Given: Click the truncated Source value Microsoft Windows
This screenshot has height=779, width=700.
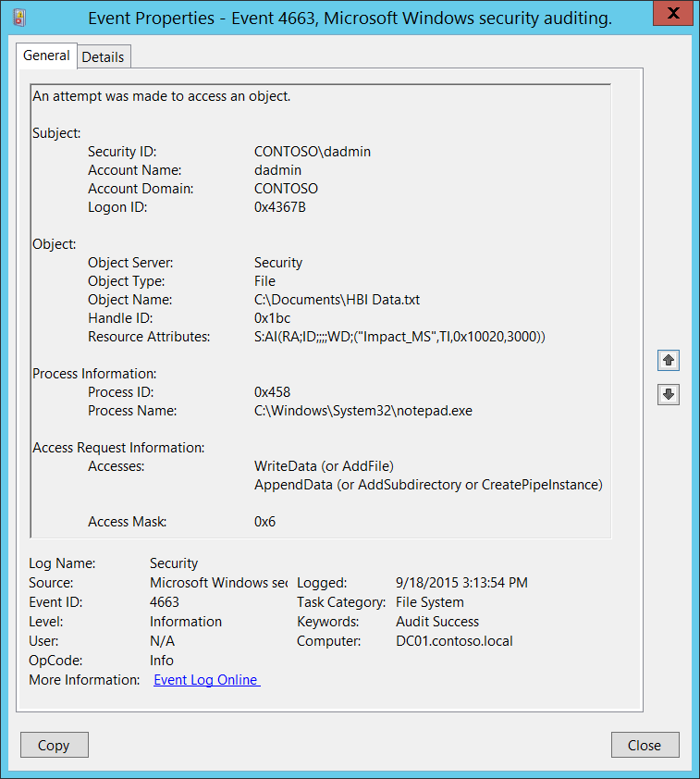Looking at the screenshot, I should [218, 583].
